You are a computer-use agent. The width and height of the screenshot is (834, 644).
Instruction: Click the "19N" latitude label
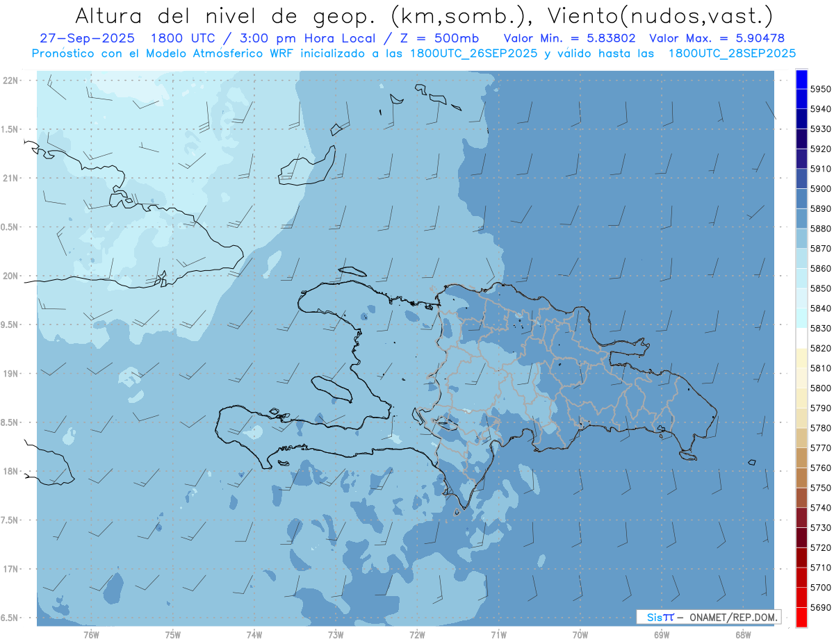click(11, 374)
